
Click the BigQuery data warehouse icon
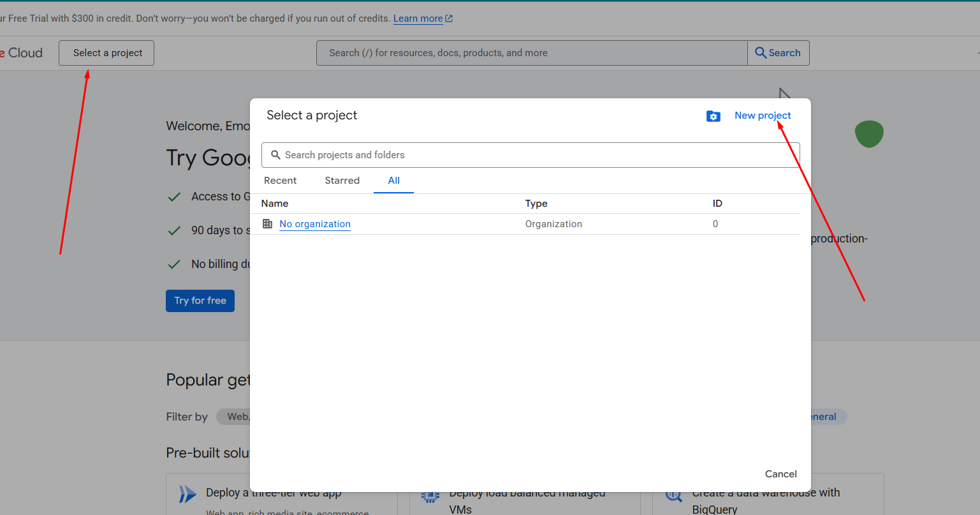click(673, 495)
